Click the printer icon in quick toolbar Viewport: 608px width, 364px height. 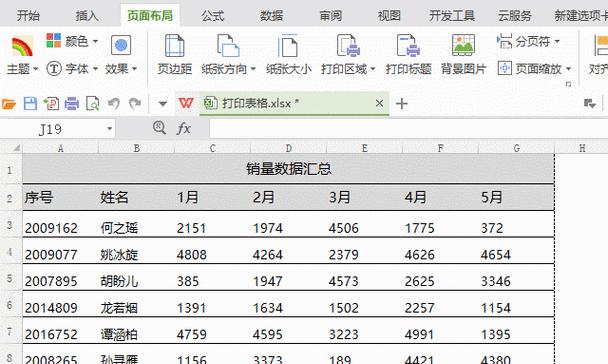tap(72, 104)
